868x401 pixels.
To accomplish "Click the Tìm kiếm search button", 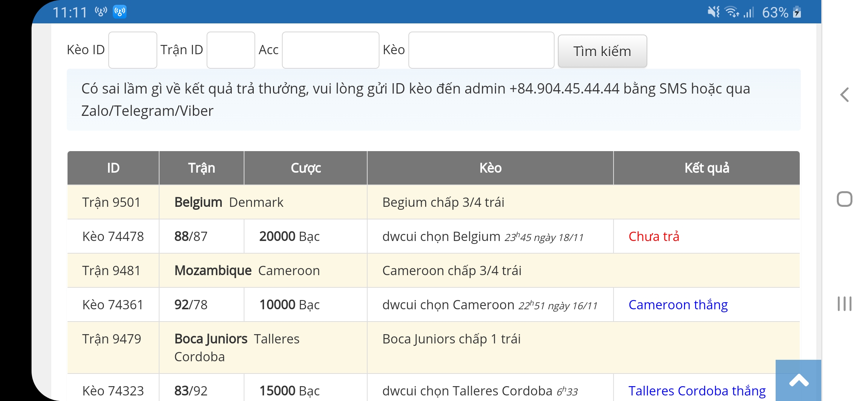I will (602, 51).
